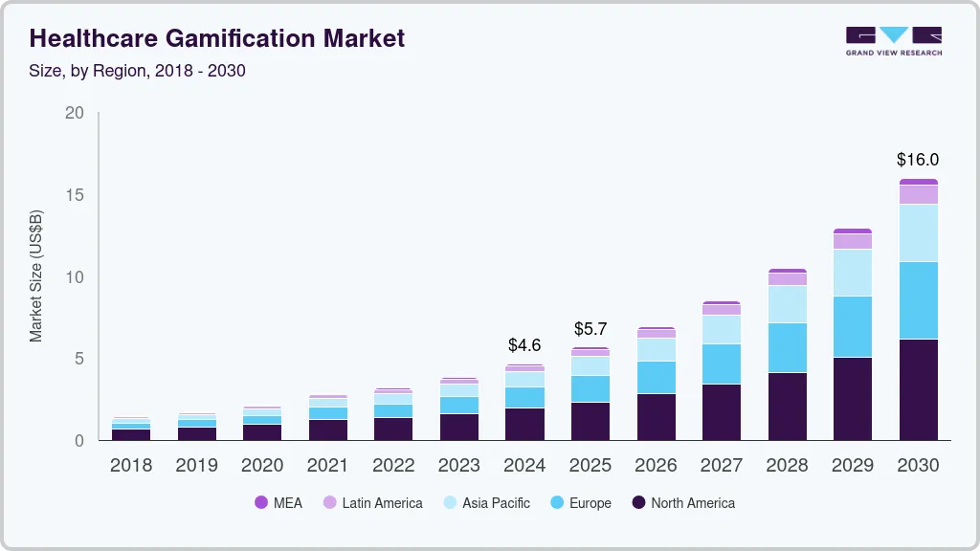The width and height of the screenshot is (980, 551).
Task: Toggle the North America series visibility
Action: (639, 503)
